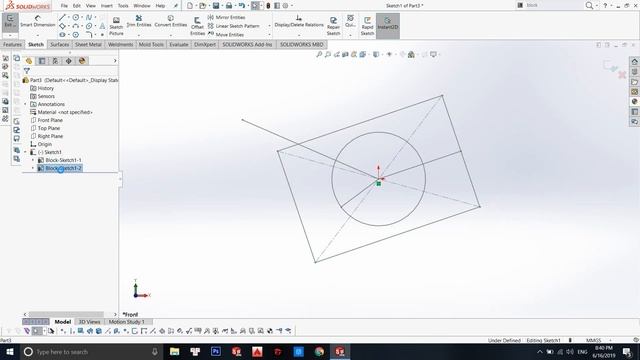Open the PropertyManager tab icon

42,61
